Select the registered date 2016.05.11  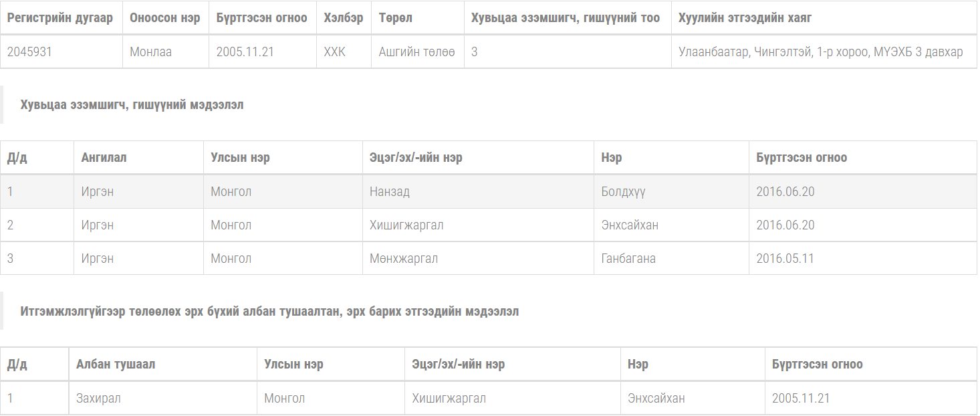point(785,259)
